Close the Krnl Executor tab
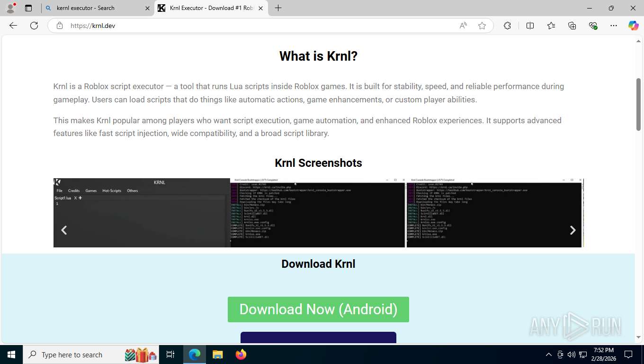This screenshot has width=644, height=364. [x=260, y=8]
